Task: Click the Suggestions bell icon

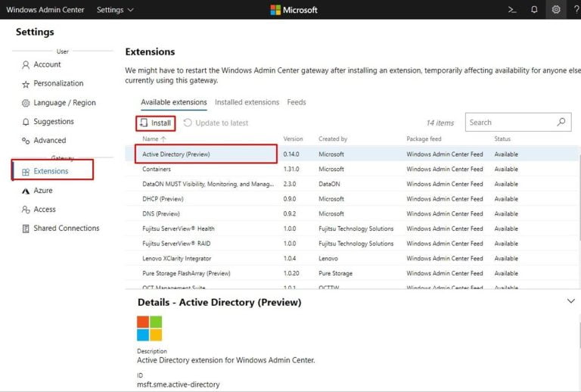Action: [26, 122]
